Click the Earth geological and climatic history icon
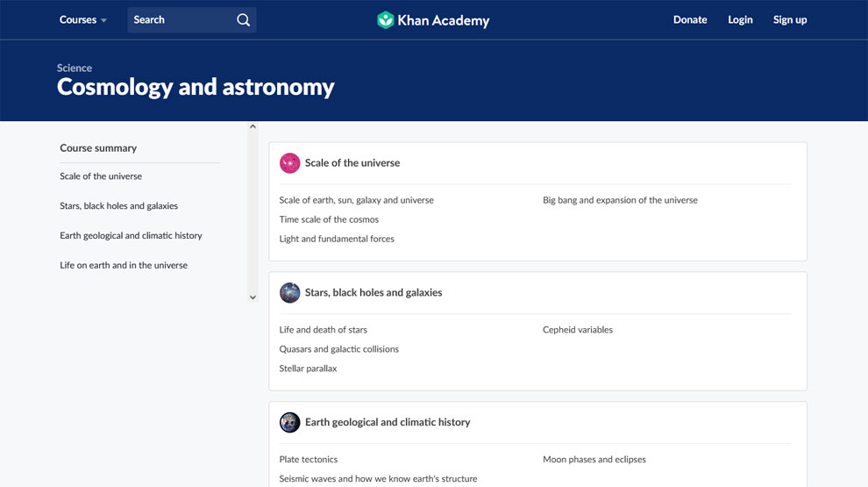This screenshot has height=487, width=868. (289, 423)
